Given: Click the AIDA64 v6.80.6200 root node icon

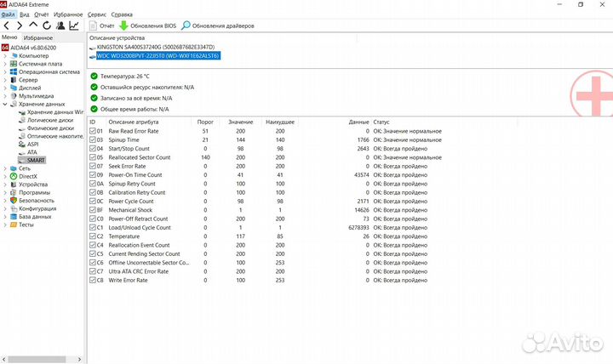Looking at the screenshot, I should coord(5,48).
